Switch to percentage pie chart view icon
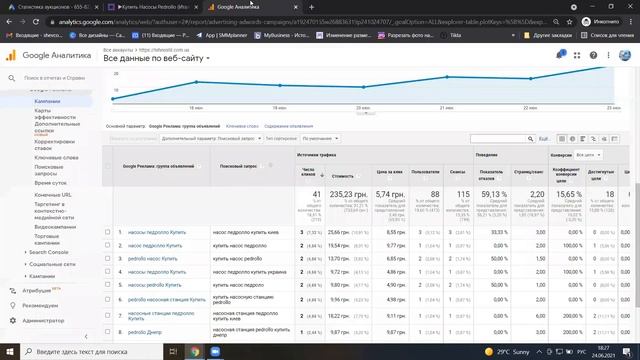Viewport: 640px width, 360px height. [x=572, y=139]
